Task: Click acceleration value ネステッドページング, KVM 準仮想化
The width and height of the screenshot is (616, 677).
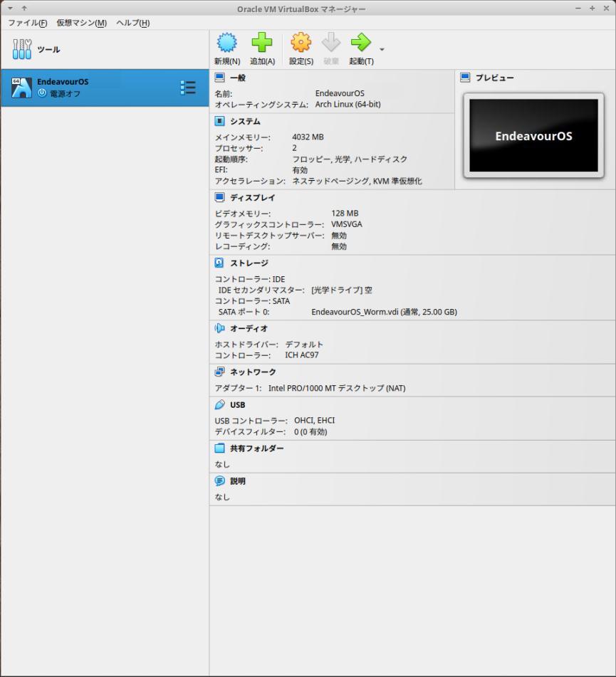Action: coord(357,181)
